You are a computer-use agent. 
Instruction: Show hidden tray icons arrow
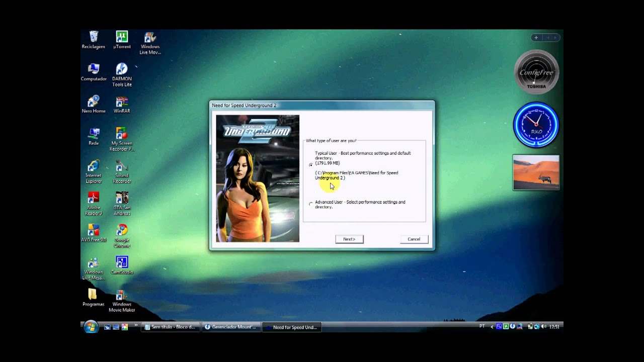(x=492, y=327)
